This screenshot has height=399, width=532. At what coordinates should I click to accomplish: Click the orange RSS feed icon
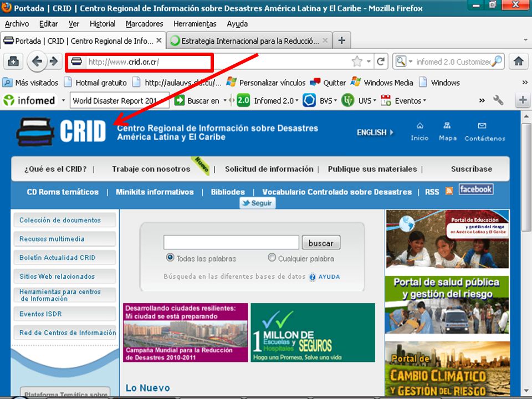tap(449, 191)
